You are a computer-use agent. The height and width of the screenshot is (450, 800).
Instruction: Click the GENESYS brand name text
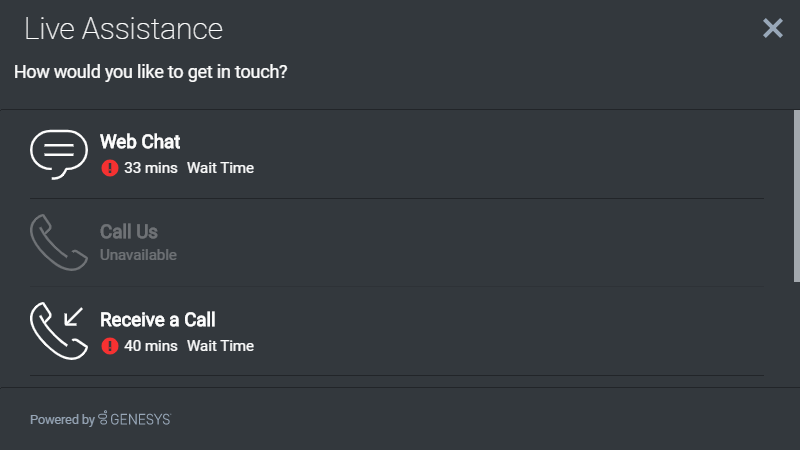coord(140,420)
